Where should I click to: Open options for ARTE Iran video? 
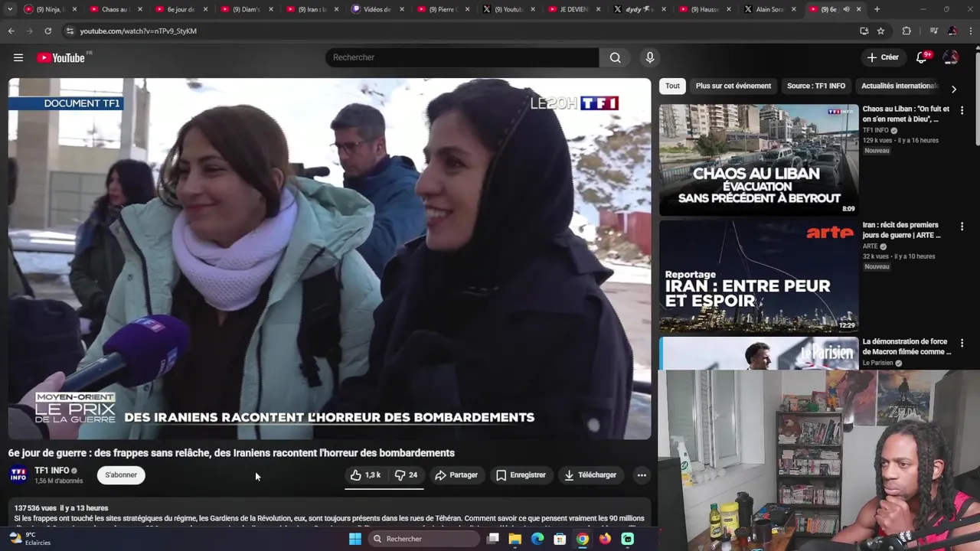[x=962, y=227]
